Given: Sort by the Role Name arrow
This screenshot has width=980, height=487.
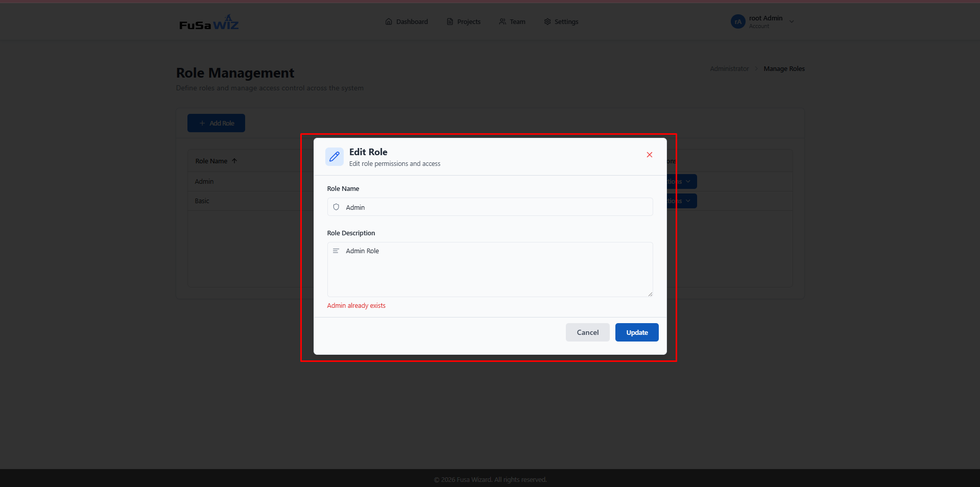Looking at the screenshot, I should 234,161.
